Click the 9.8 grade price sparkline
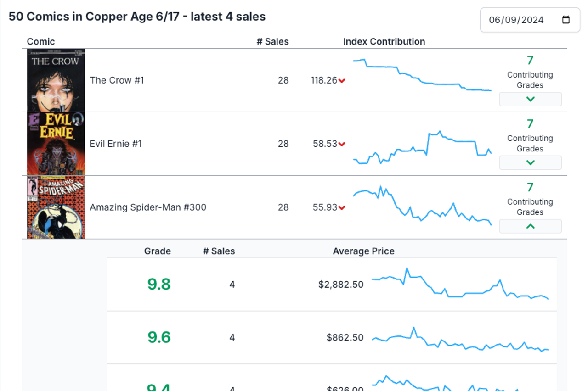This screenshot has height=391, width=588. [460, 283]
